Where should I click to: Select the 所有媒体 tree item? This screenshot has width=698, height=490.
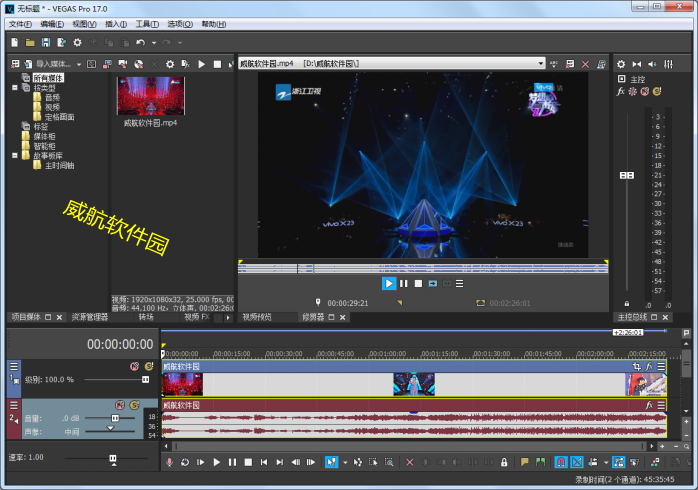tap(48, 78)
